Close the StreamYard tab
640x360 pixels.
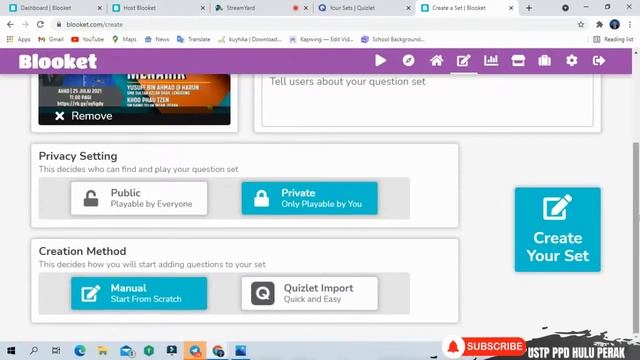point(306,8)
